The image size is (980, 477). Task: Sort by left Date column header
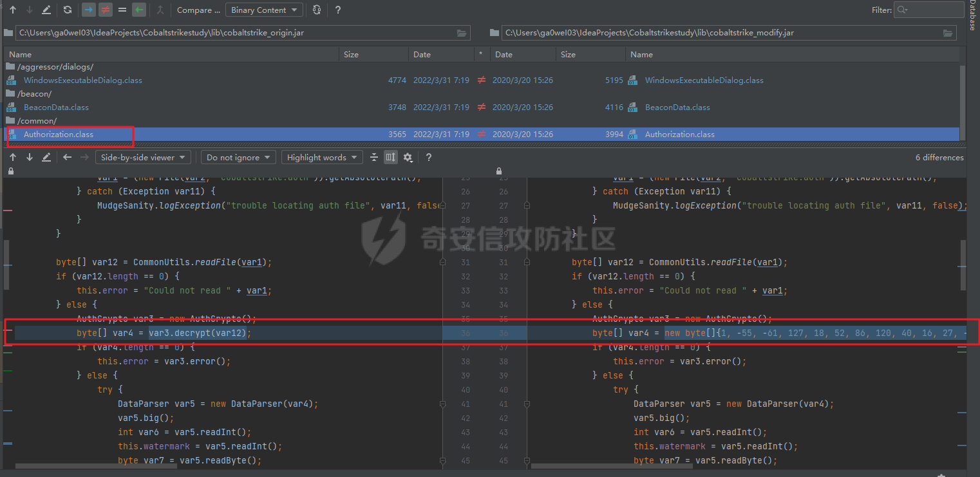click(440, 55)
